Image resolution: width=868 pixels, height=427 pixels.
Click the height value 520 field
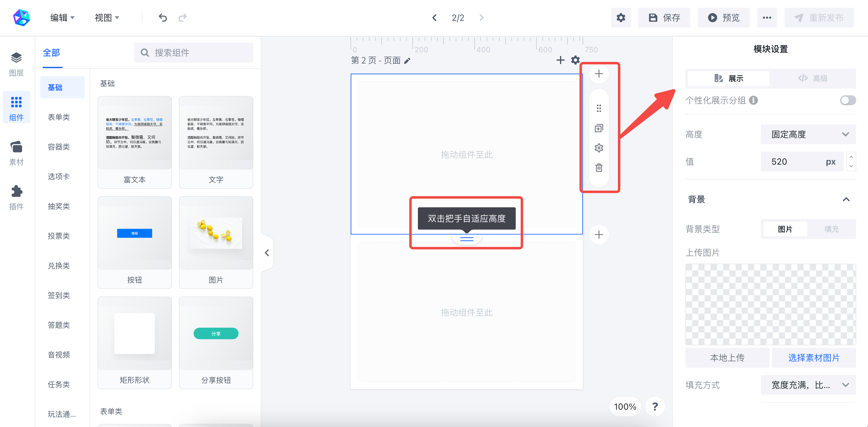(x=802, y=161)
